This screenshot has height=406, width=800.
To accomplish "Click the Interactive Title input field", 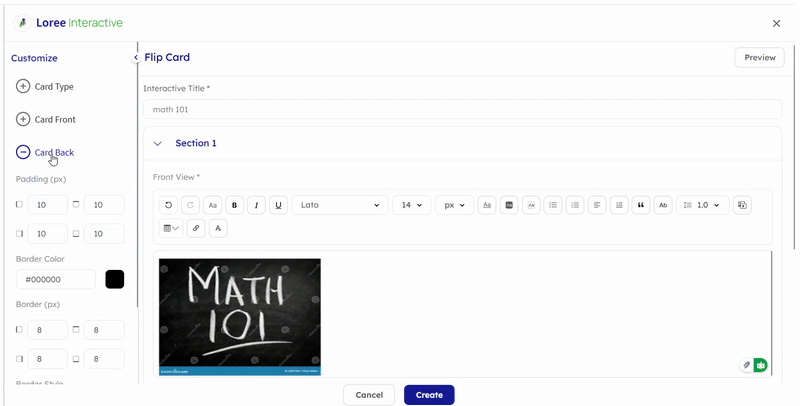I will [x=463, y=109].
